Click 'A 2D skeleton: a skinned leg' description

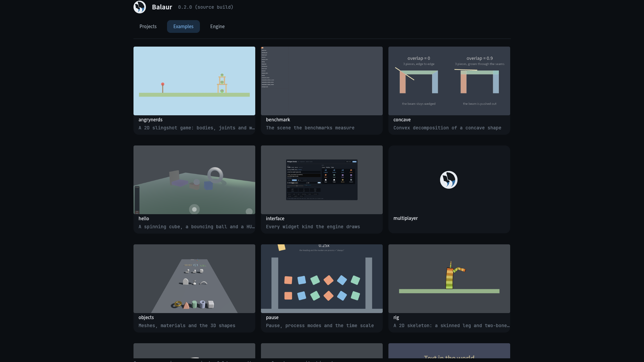click(x=452, y=326)
